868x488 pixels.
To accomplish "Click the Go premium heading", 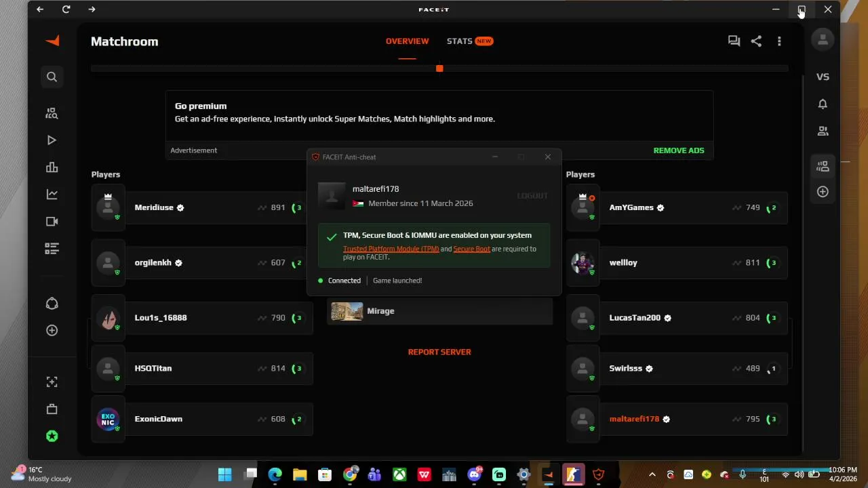I will click(x=201, y=106).
